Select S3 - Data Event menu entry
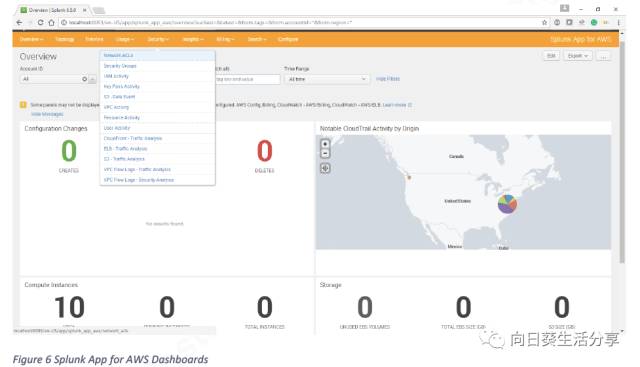The height and width of the screenshot is (367, 640). [x=158, y=97]
